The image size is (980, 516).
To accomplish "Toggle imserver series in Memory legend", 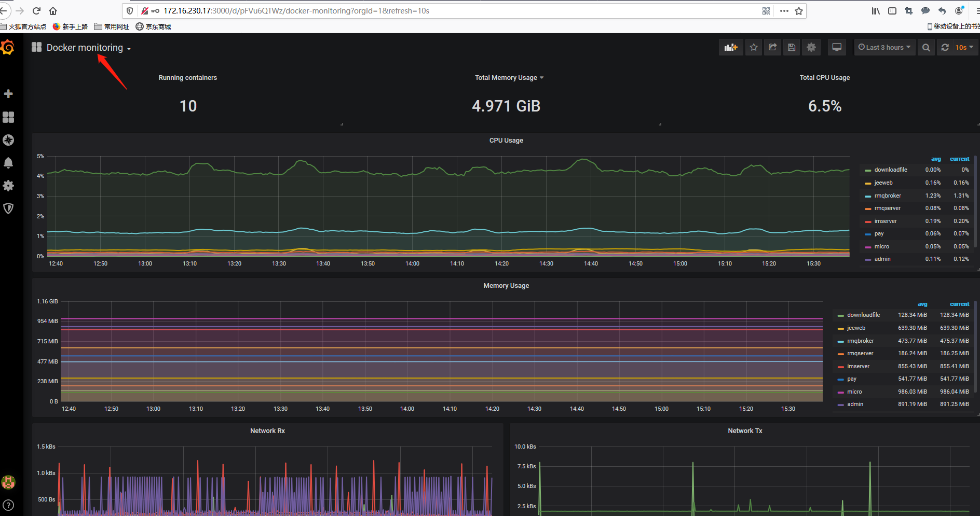I will (858, 366).
